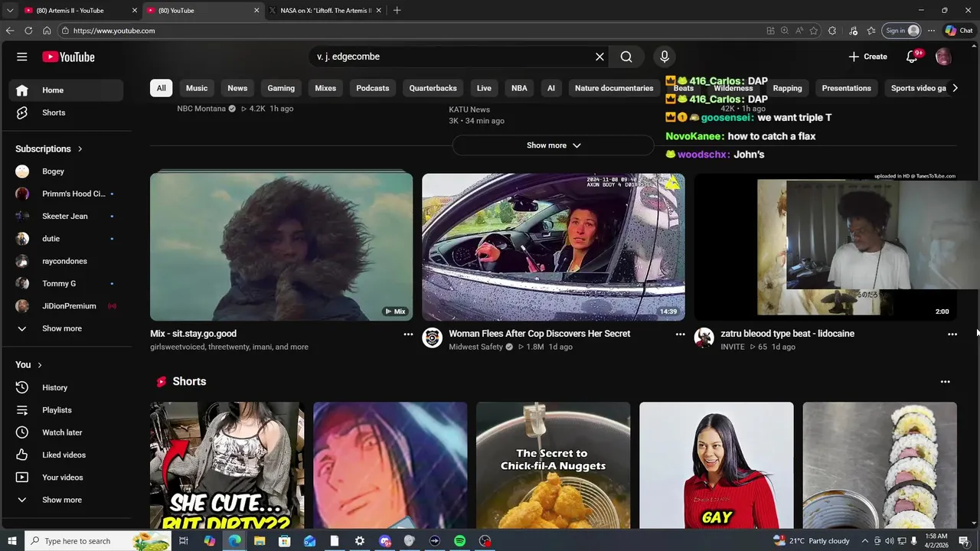The width and height of the screenshot is (980, 551).
Task: Open History in the sidebar
Action: click(x=66, y=387)
